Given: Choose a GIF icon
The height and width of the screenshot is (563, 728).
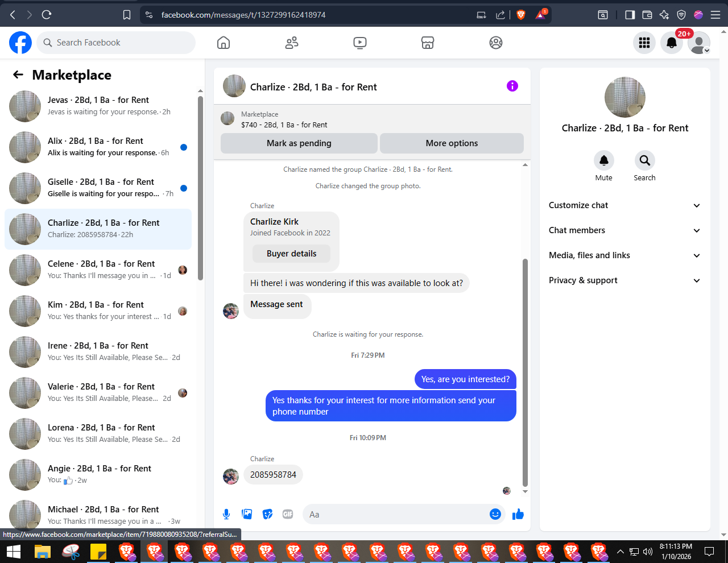Looking at the screenshot, I should [288, 514].
